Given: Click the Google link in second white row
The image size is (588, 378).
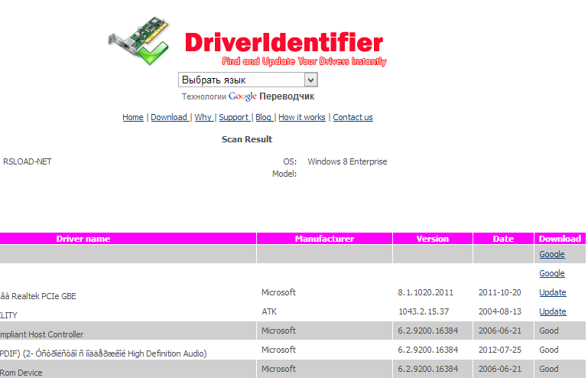Looking at the screenshot, I should pyautogui.click(x=551, y=273).
